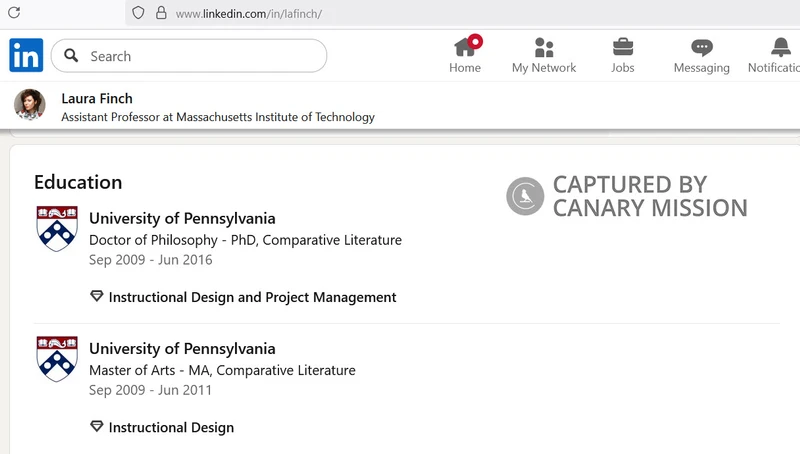Open Laura Finch's profile photo thumbnail
This screenshot has width=800, height=454.
coord(30,105)
